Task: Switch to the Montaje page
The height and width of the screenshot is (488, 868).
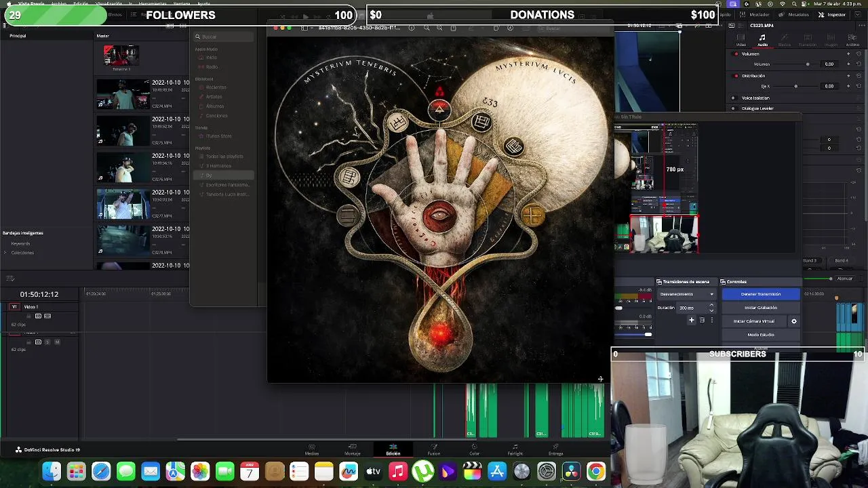Action: [x=353, y=450]
